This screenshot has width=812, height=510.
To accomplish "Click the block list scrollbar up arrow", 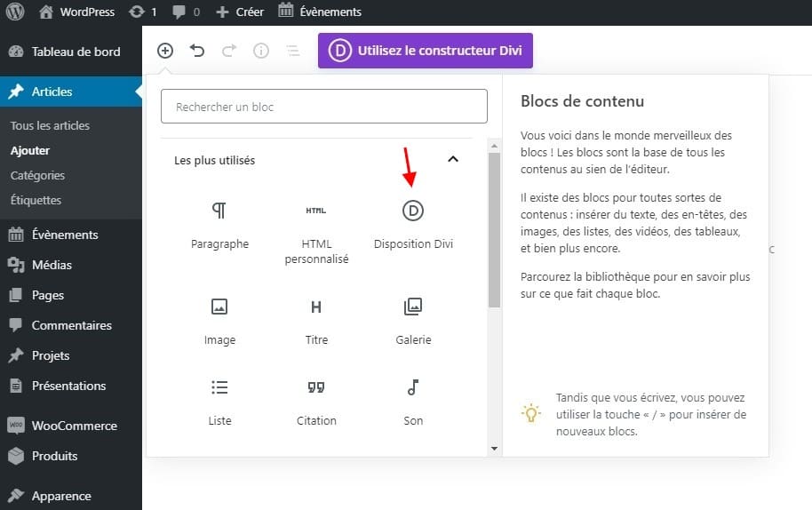I will pos(494,146).
